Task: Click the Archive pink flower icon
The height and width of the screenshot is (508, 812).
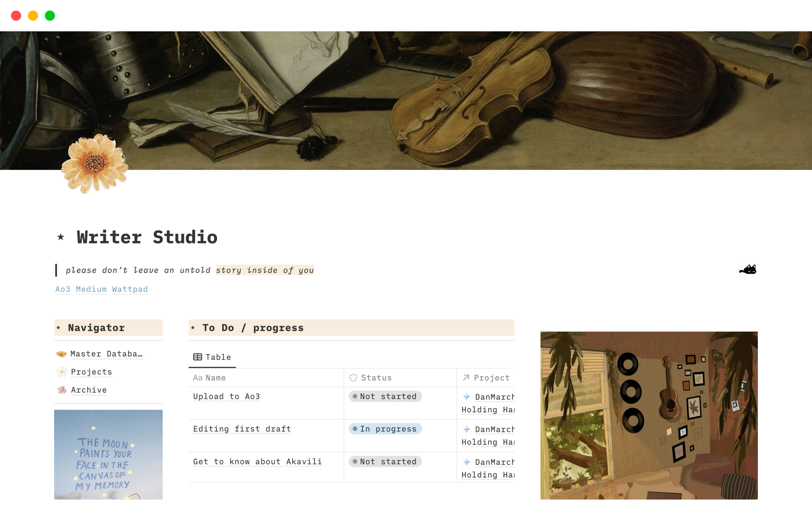Action: (x=62, y=390)
